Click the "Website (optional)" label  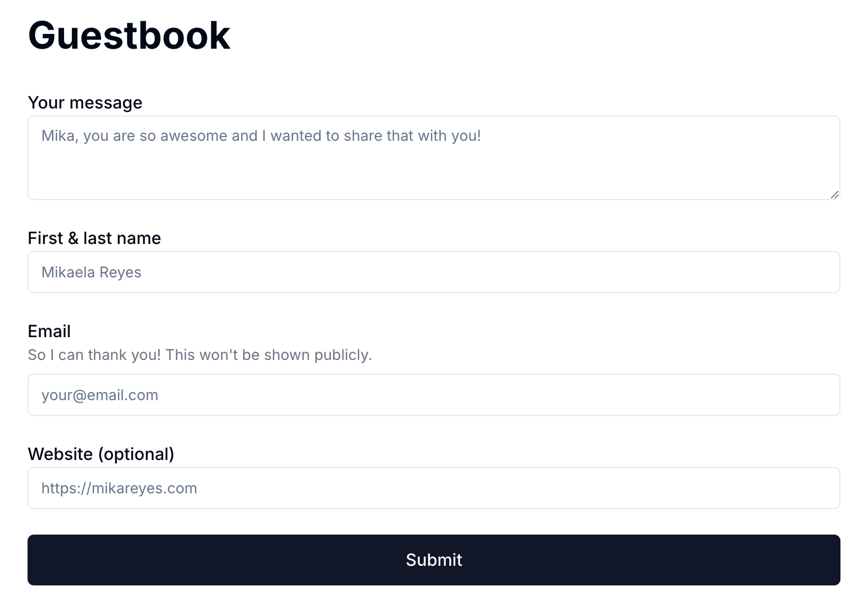(101, 454)
